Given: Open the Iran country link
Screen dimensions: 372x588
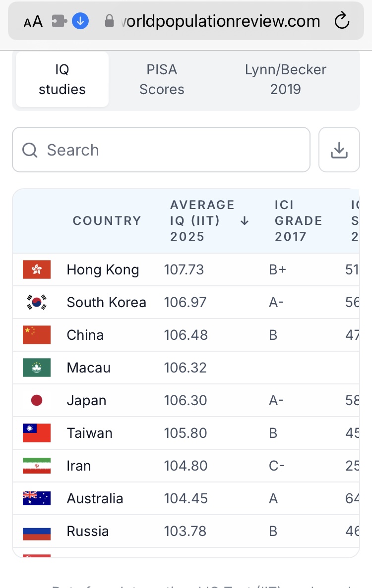Looking at the screenshot, I should click(x=79, y=466).
